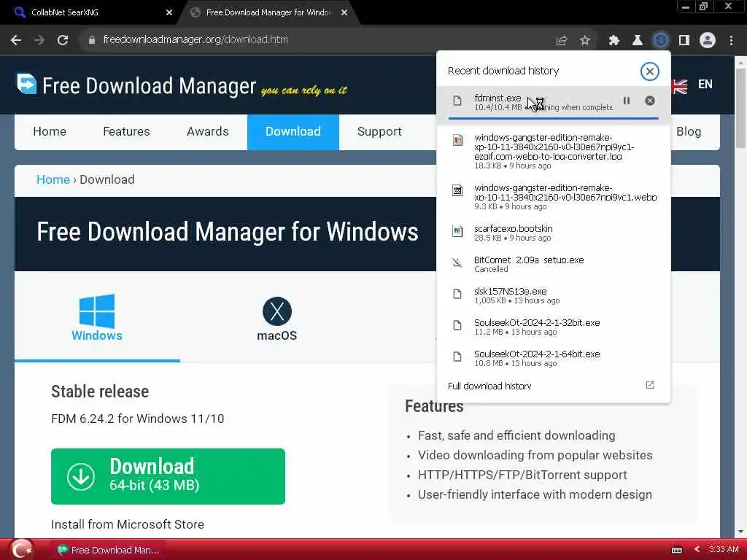Open the Home navigation item

click(x=50, y=131)
